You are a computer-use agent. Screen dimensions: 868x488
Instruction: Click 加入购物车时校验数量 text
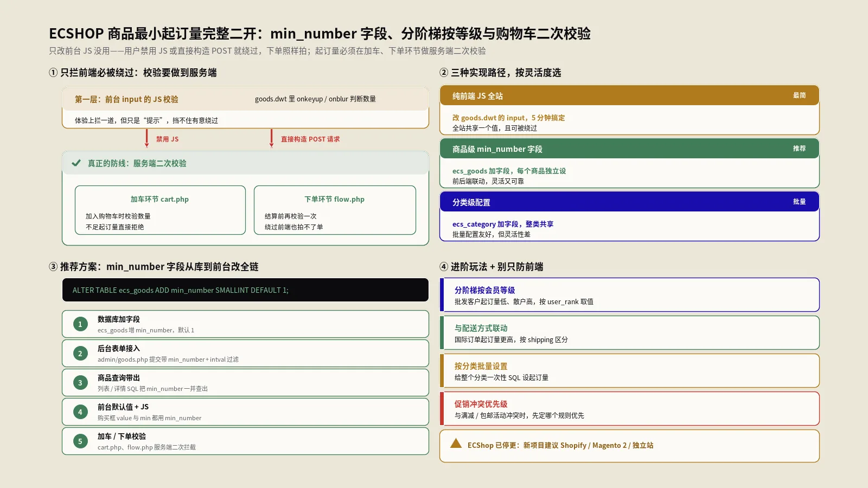click(x=118, y=216)
